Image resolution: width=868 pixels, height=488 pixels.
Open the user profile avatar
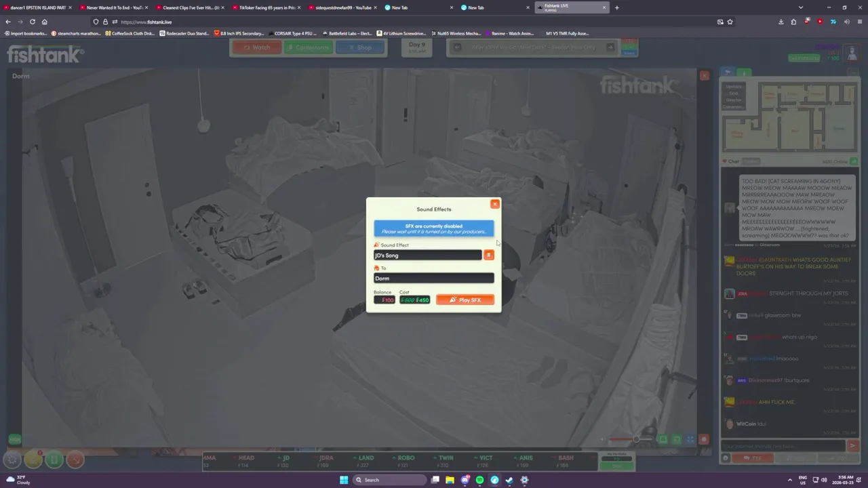[852, 52]
